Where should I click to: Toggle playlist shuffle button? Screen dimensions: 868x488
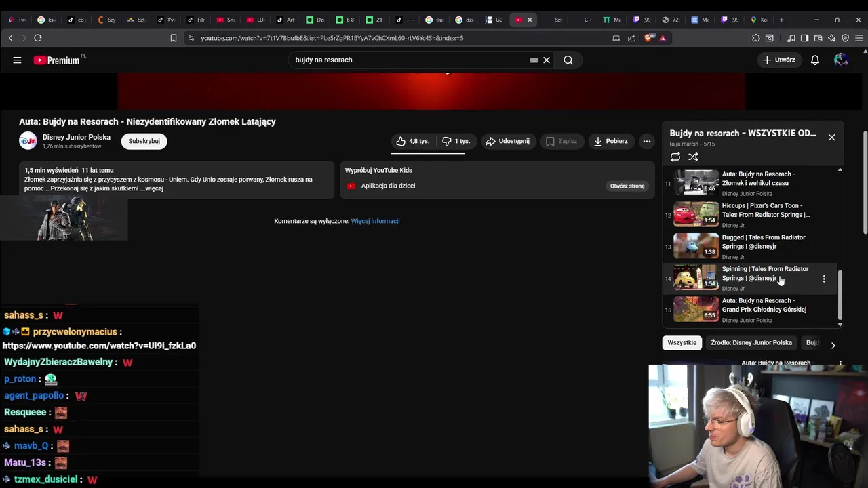pyautogui.click(x=693, y=157)
